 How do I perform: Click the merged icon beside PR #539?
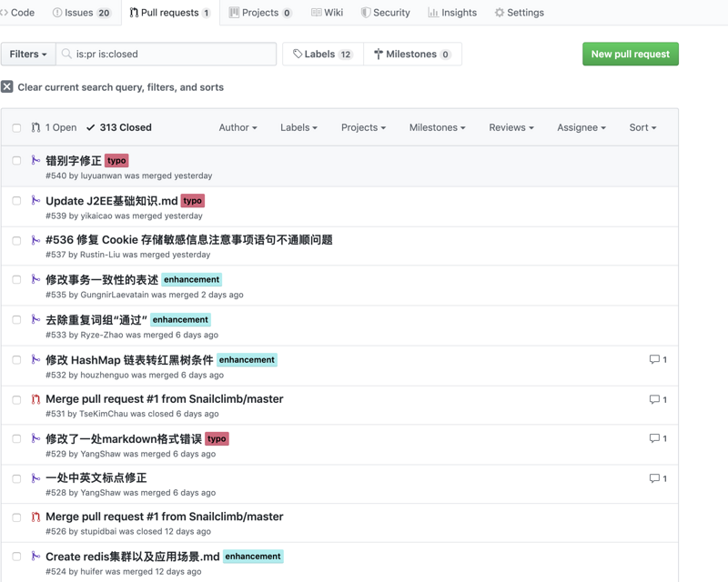35,200
